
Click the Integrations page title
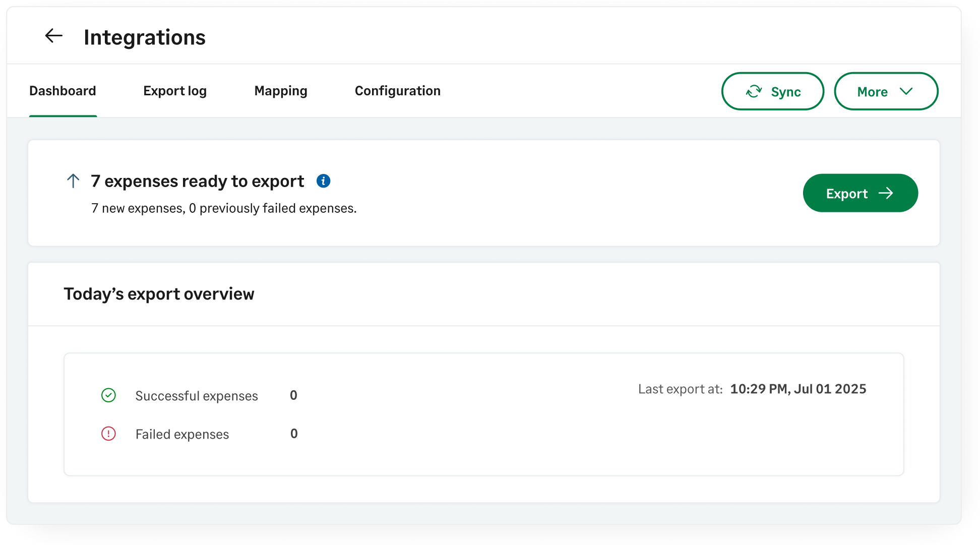point(144,37)
